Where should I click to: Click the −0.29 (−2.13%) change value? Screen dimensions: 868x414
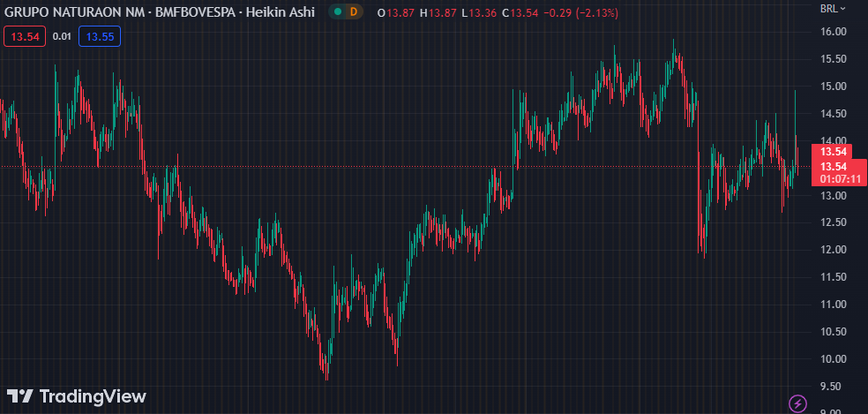(580, 12)
